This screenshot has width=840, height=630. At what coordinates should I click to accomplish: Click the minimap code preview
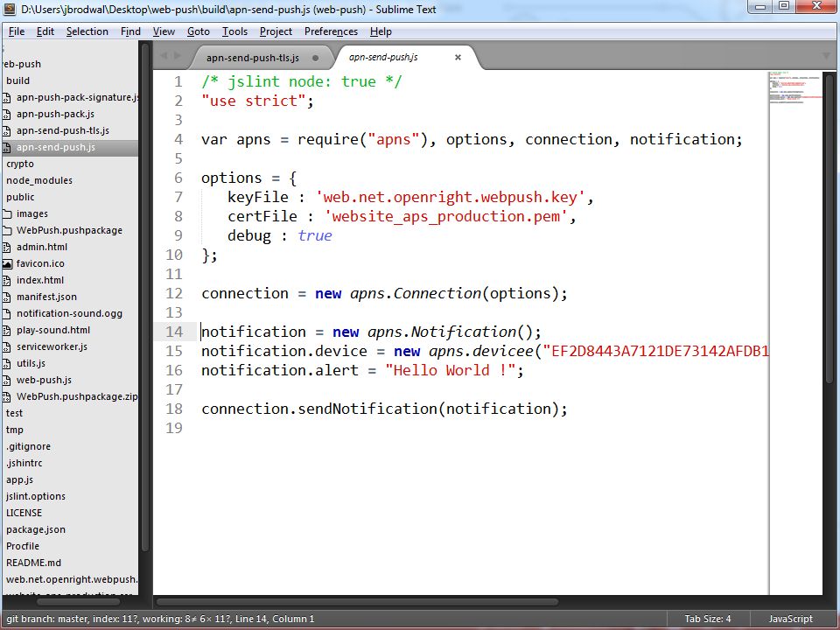pos(795,87)
